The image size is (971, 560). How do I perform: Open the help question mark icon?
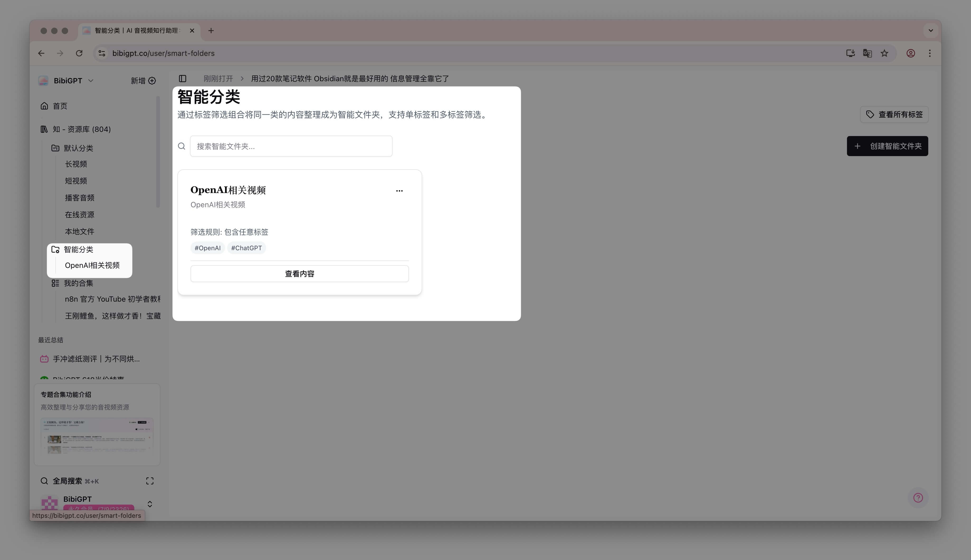(918, 498)
